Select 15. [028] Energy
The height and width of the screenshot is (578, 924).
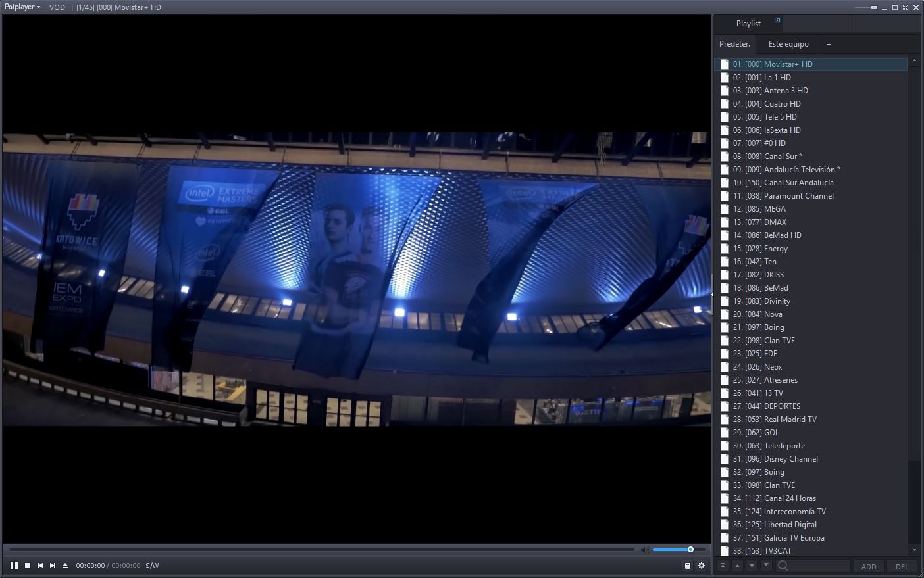click(x=811, y=249)
